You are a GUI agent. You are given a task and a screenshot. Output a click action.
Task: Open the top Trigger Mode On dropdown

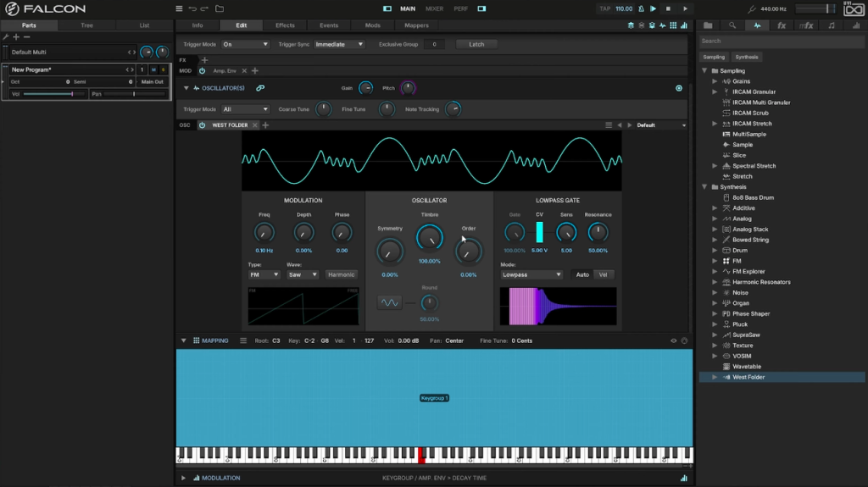pyautogui.click(x=245, y=44)
